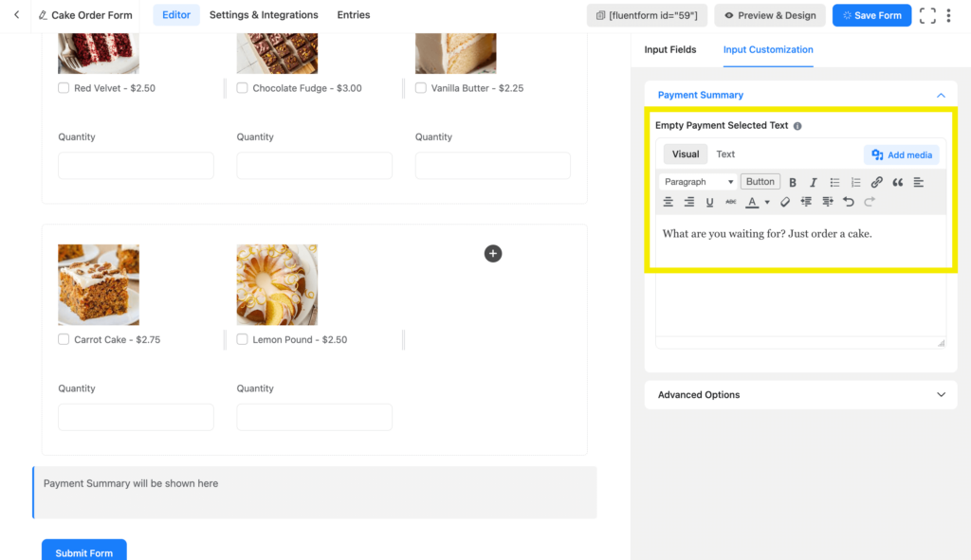971x560 pixels.
Task: Align text left
Action: point(918,182)
